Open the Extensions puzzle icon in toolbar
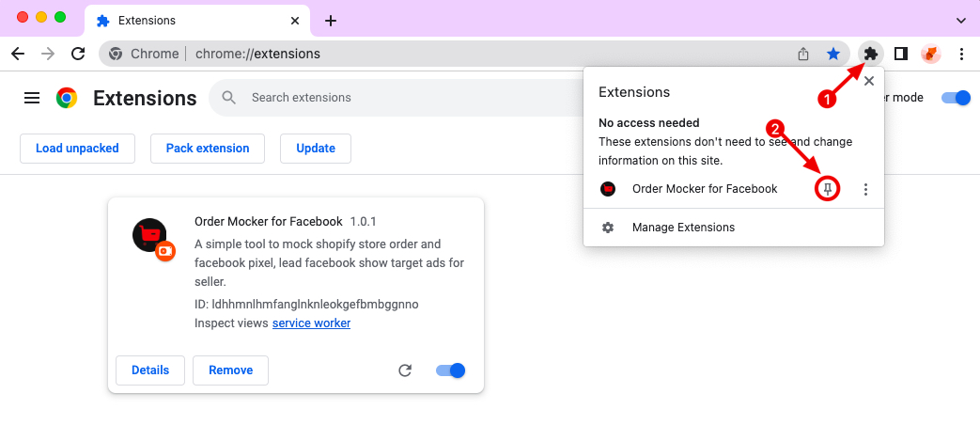Viewport: 980px width, 441px height. 871,54
